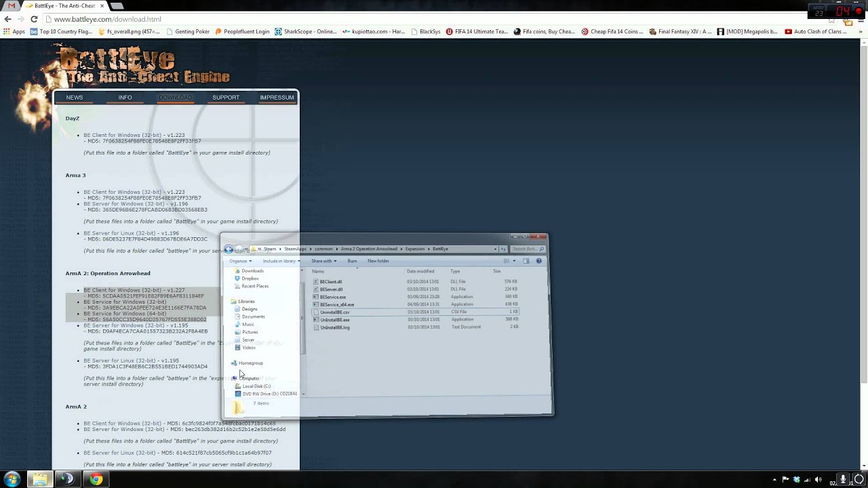This screenshot has height=488, width=868.
Task: Select Homegroup in the navigation pane
Action: click(247, 363)
